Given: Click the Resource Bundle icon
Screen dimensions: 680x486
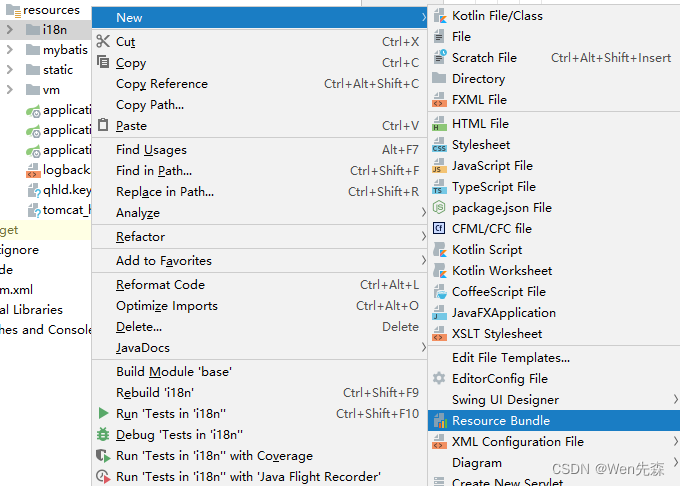Looking at the screenshot, I should (x=440, y=421).
